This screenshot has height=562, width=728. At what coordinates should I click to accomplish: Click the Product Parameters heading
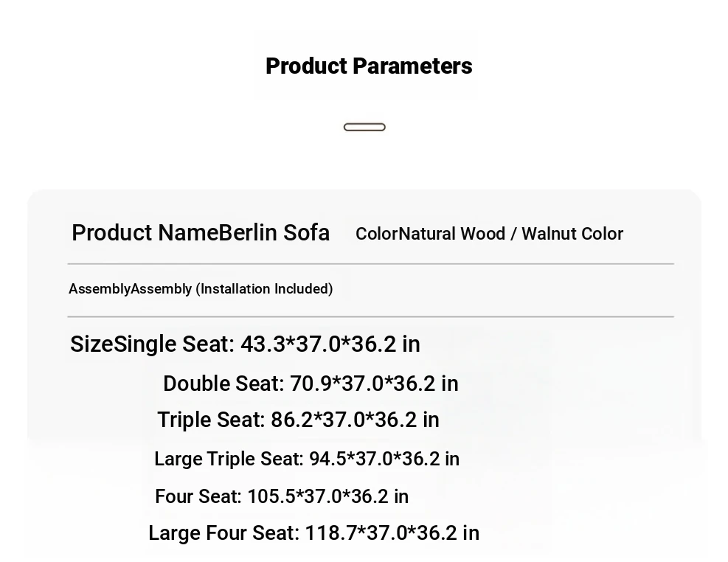coord(369,66)
